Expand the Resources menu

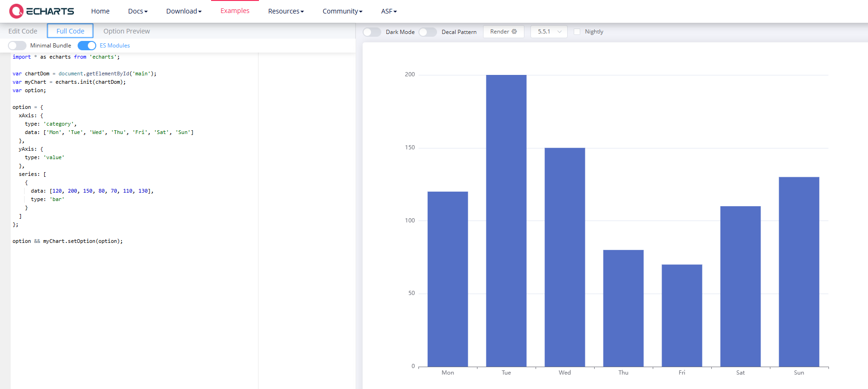tap(286, 11)
